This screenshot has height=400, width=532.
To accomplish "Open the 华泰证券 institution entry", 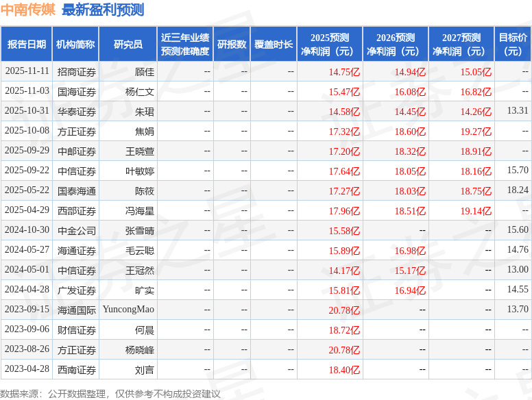I will [77, 111].
